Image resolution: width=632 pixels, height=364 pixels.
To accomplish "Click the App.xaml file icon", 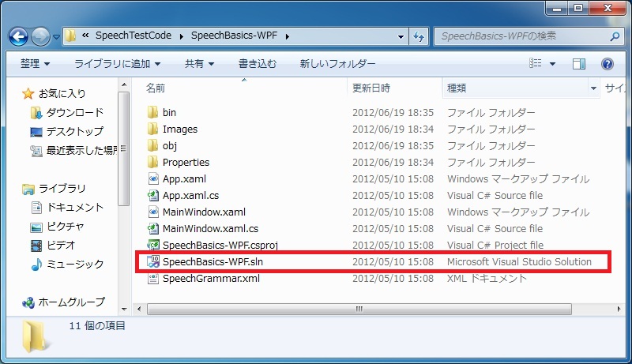I will 154,178.
